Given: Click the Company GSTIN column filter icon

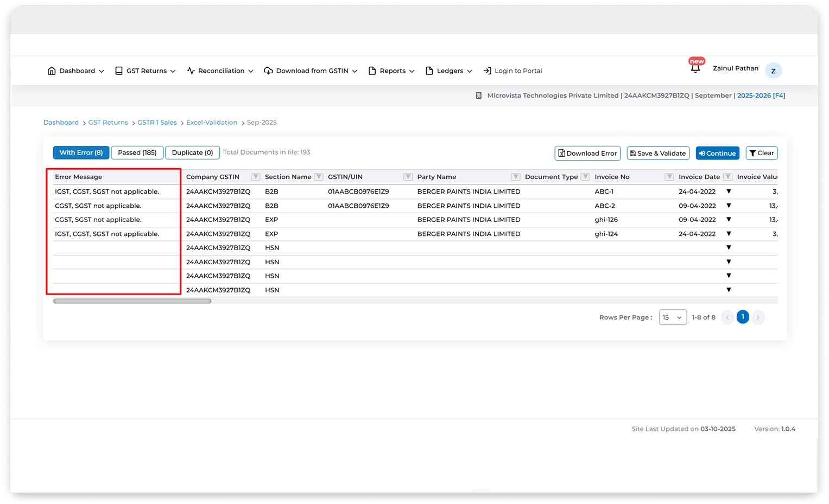Looking at the screenshot, I should [255, 177].
